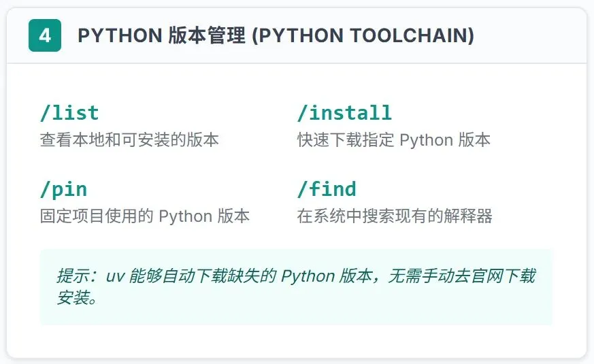594x364 pixels.
Task: Click description "快速下载指定 Python 版本"
Action: (x=393, y=140)
